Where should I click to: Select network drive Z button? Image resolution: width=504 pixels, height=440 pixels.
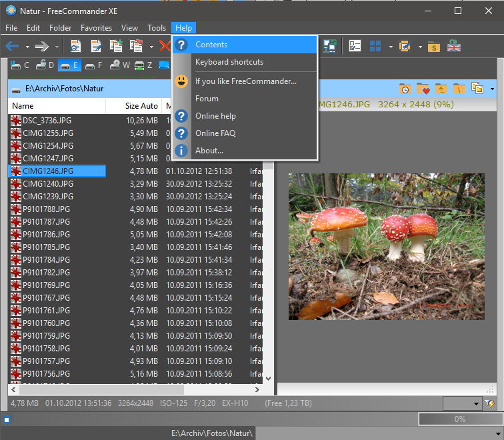(143, 65)
